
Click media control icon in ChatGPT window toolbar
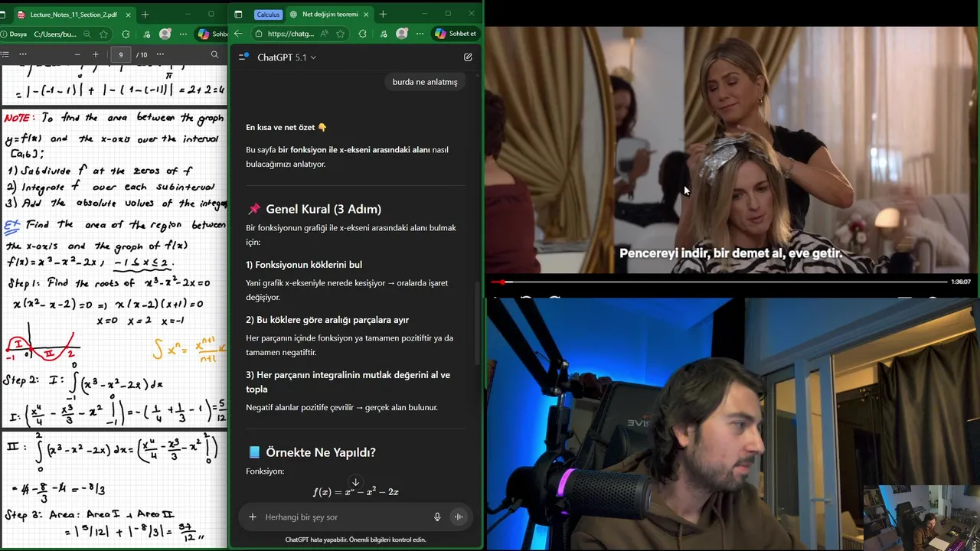click(x=384, y=34)
